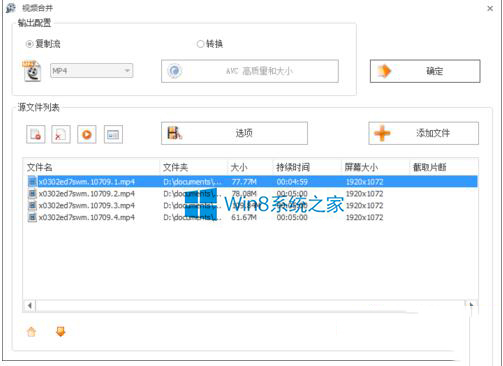Sort by the 文件夹 column header
Image resolution: width=503 pixels, height=366 pixels.
[x=194, y=167]
